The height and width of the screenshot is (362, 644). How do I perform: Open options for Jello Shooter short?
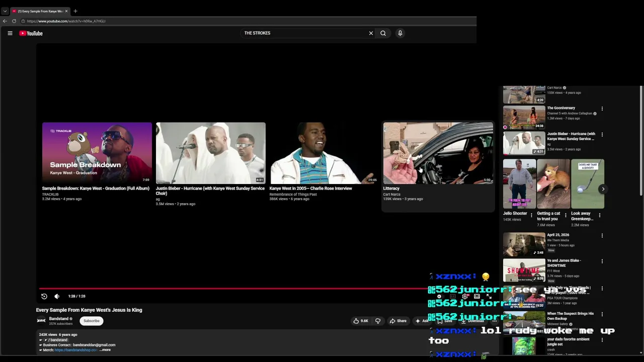coord(531,215)
